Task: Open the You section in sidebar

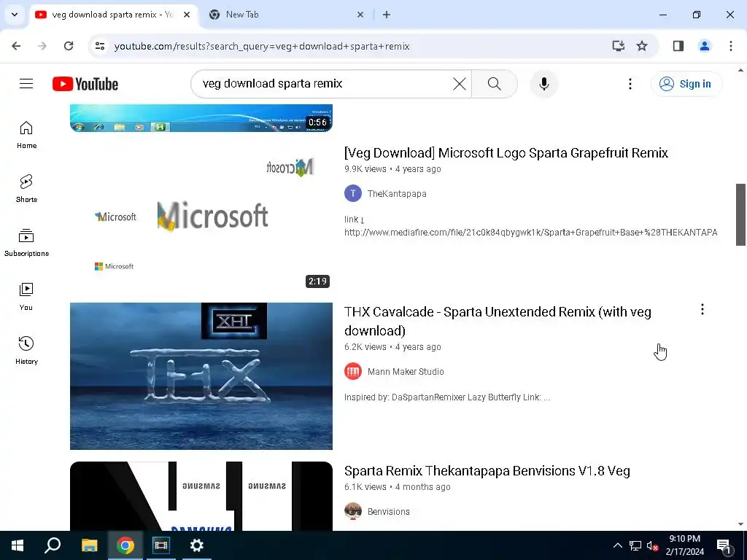Action: coord(26,296)
